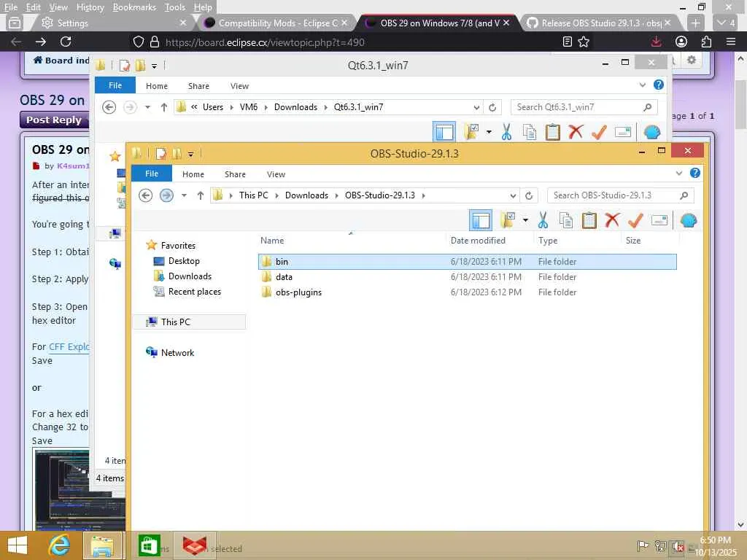Screen dimensions: 747x560
Task: Click the Search Qt6.3.1_win7 field
Action: [584, 107]
